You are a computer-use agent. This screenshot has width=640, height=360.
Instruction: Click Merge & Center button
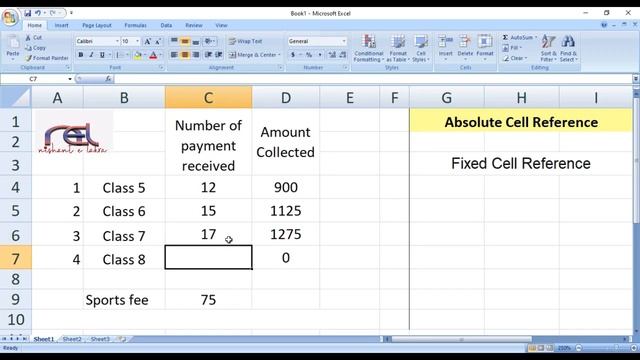(x=252, y=55)
